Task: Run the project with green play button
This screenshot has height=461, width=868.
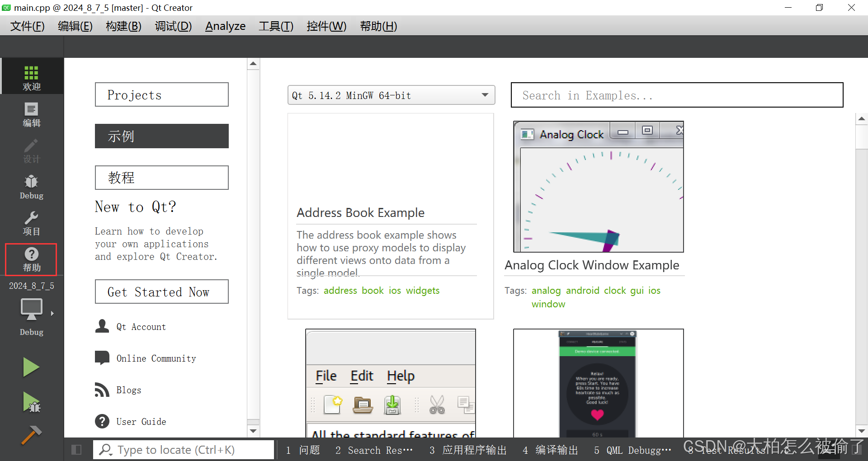Action: pos(31,367)
